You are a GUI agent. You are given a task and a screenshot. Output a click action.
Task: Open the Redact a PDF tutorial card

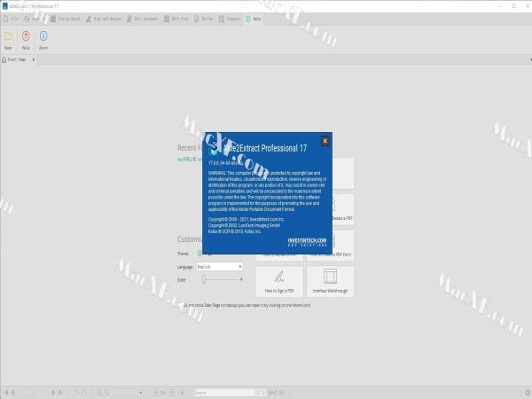[x=342, y=208]
